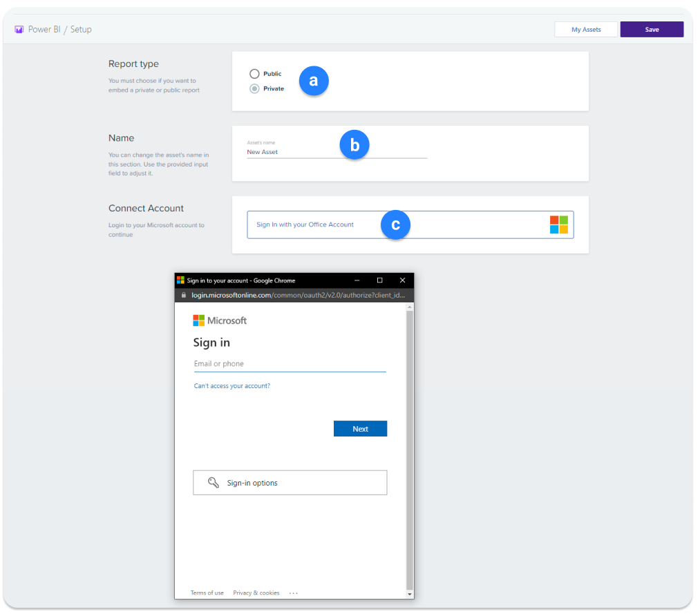This screenshot has width=700, height=614.
Task: Open My Assets
Action: point(586,30)
